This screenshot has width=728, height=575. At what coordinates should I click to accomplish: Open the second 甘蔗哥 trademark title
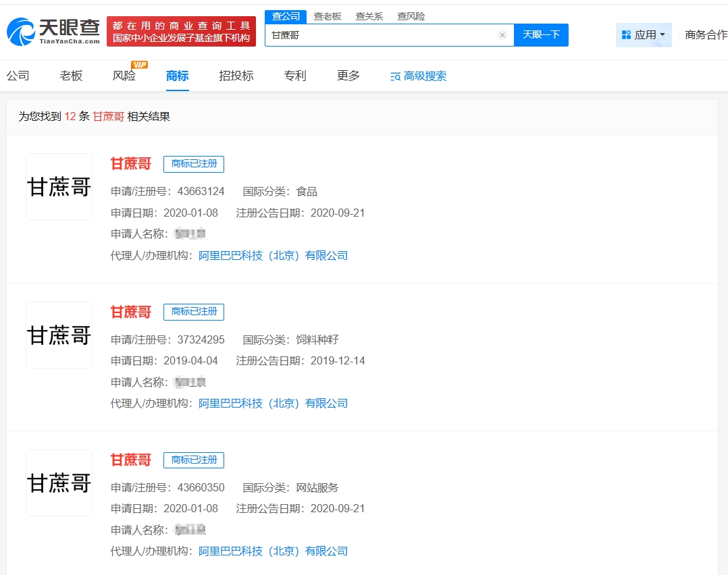tap(131, 312)
